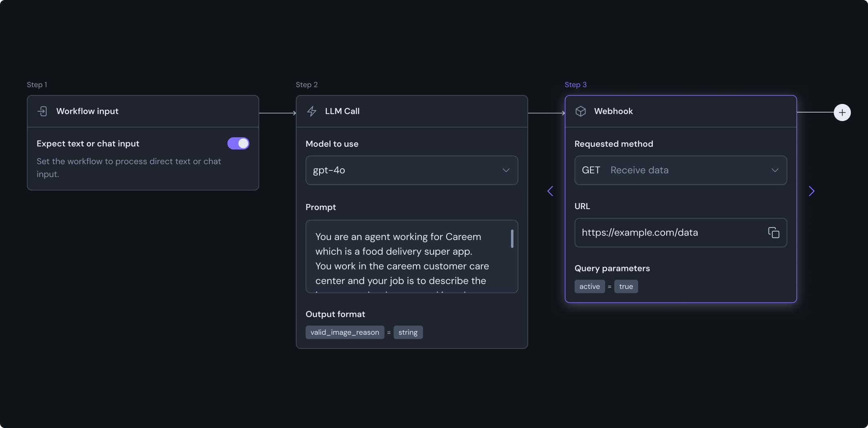The image size is (868, 428).
Task: Click the string type tag
Action: (x=408, y=332)
